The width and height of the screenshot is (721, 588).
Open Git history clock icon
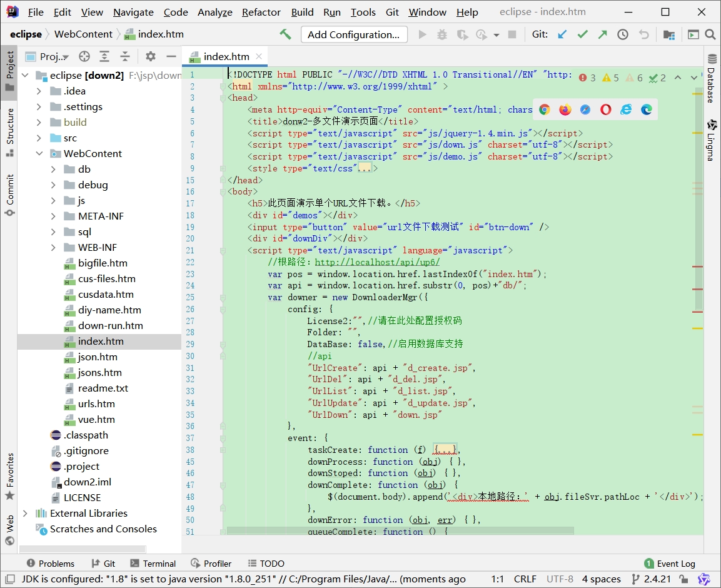[x=623, y=34]
